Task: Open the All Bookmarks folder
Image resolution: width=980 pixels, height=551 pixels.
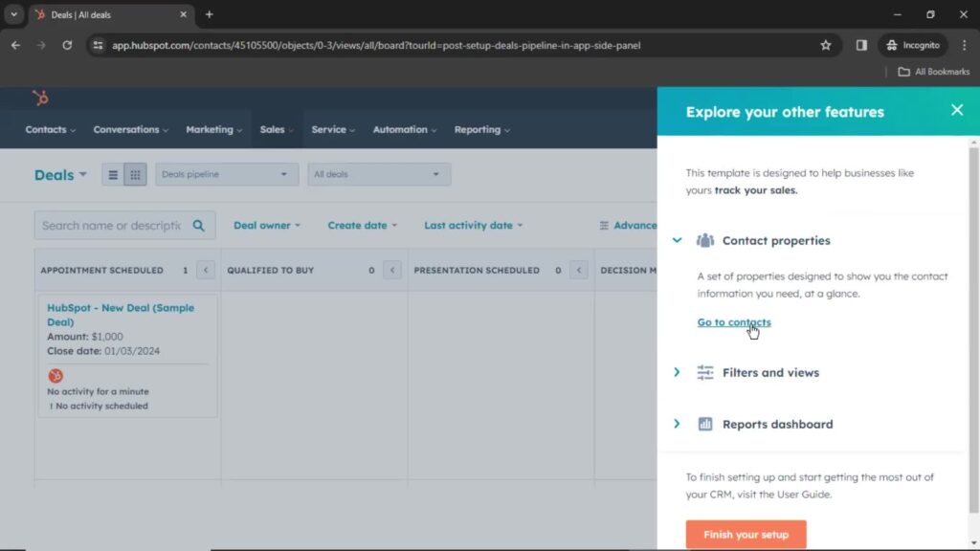Action: [934, 72]
